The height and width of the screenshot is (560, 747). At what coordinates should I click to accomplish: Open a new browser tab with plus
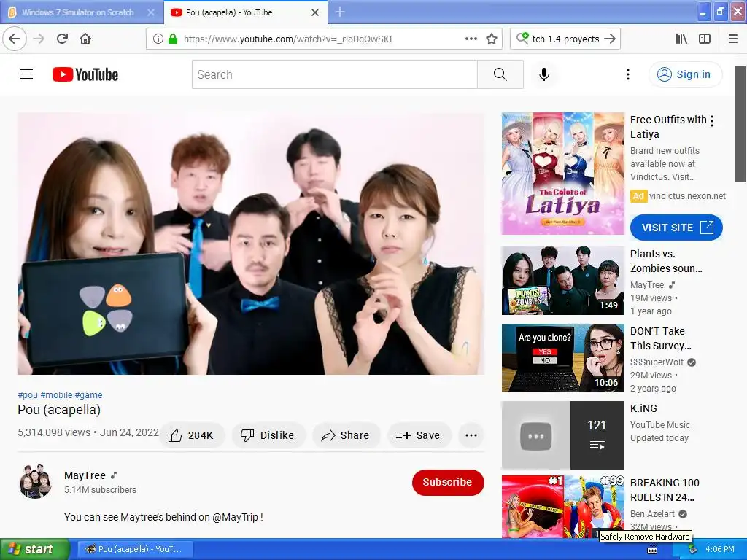click(x=340, y=12)
